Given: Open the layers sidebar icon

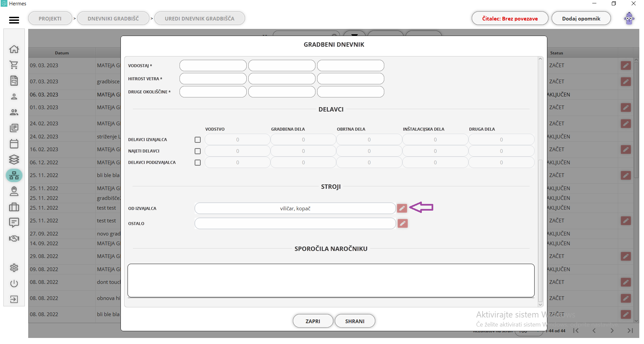Looking at the screenshot, I should [14, 160].
